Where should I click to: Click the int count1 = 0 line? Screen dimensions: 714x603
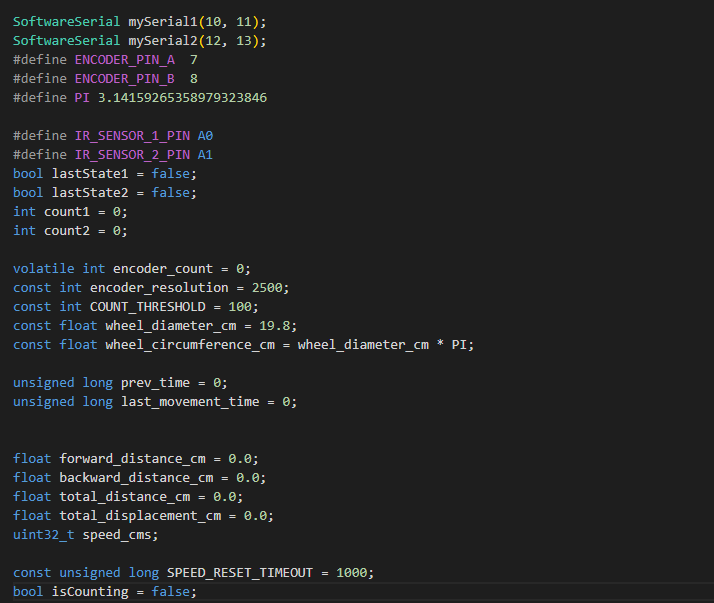click(x=70, y=212)
